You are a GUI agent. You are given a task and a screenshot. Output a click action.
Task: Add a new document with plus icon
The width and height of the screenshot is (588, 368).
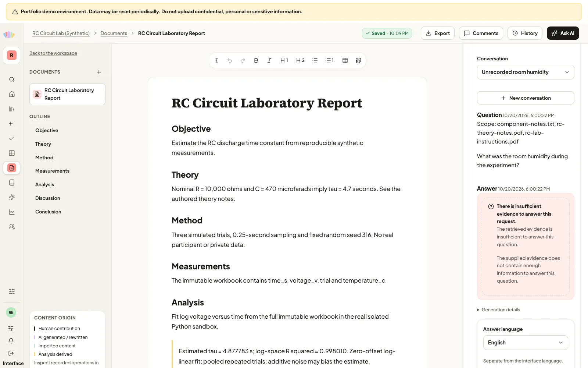99,72
